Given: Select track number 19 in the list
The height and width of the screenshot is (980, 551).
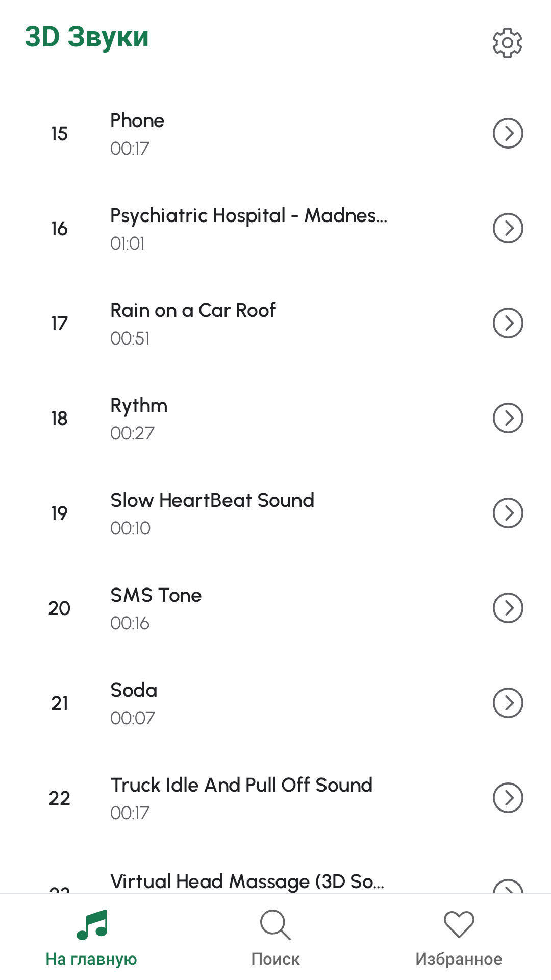Looking at the screenshot, I should 59,513.
